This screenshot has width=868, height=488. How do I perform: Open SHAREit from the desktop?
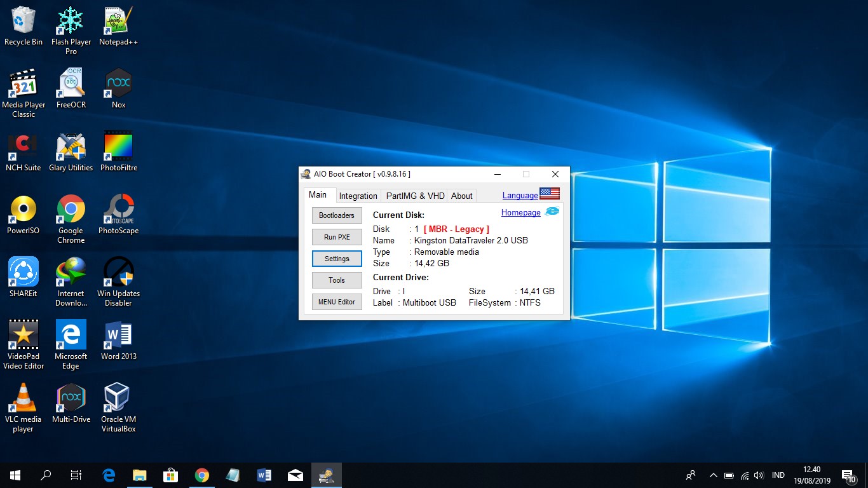click(23, 272)
